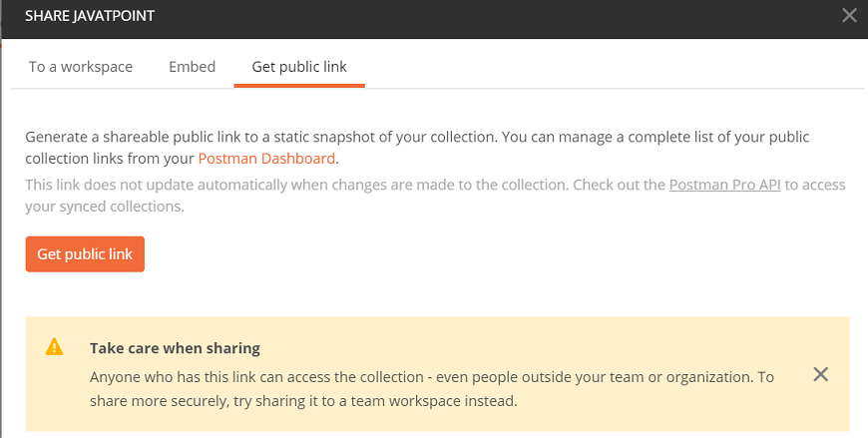Close the Share JavaTpoint dialog

point(849,15)
